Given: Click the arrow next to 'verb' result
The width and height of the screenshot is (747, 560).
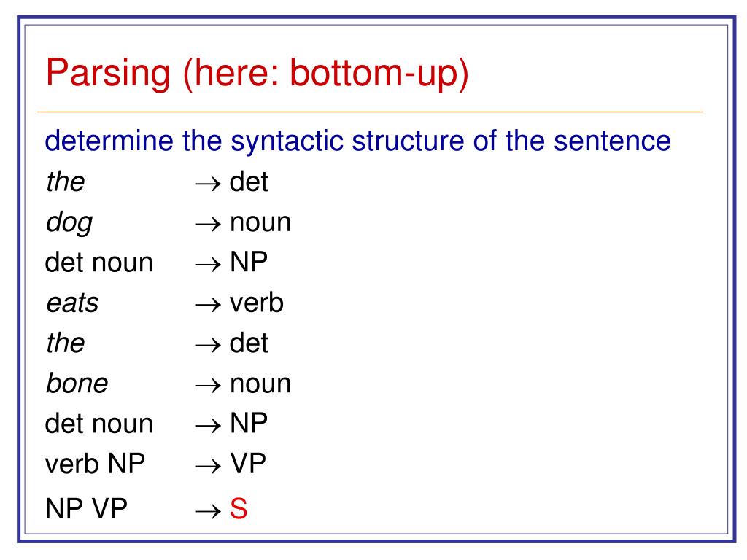Looking at the screenshot, I should tap(208, 305).
